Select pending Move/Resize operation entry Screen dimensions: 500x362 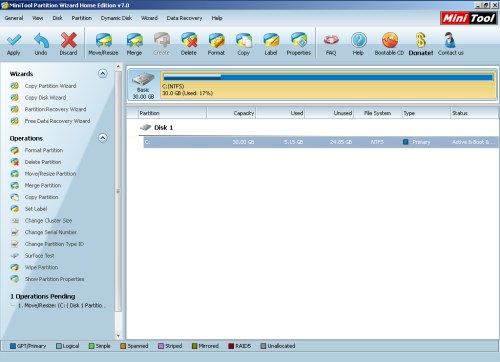(62, 305)
